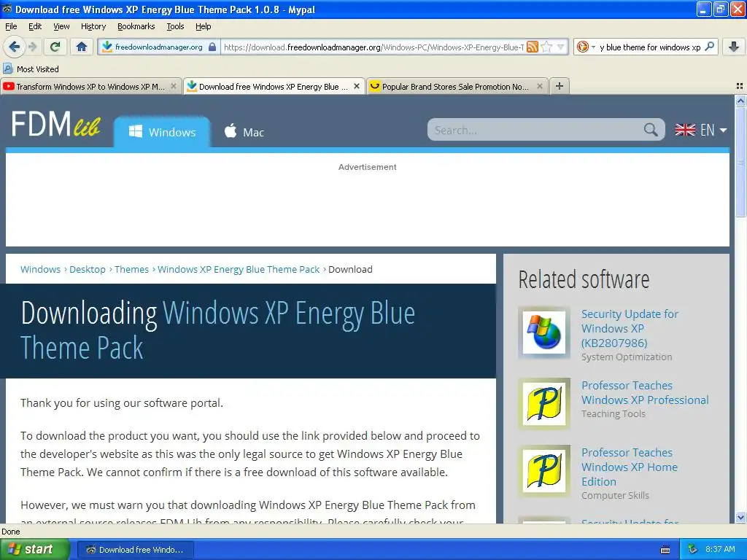Viewport: 747px width, 560px height.
Task: Click the network tray icon near clock
Action: pyautogui.click(x=692, y=550)
